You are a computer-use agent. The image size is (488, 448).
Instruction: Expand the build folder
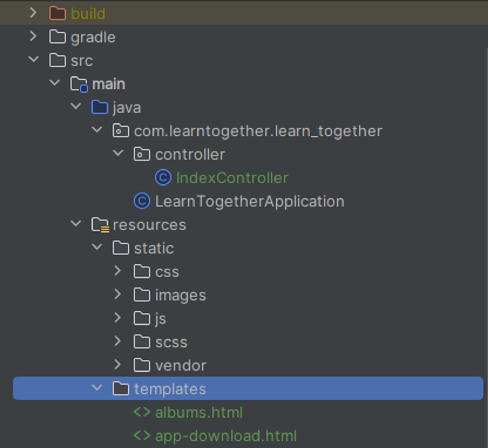pyautogui.click(x=33, y=13)
